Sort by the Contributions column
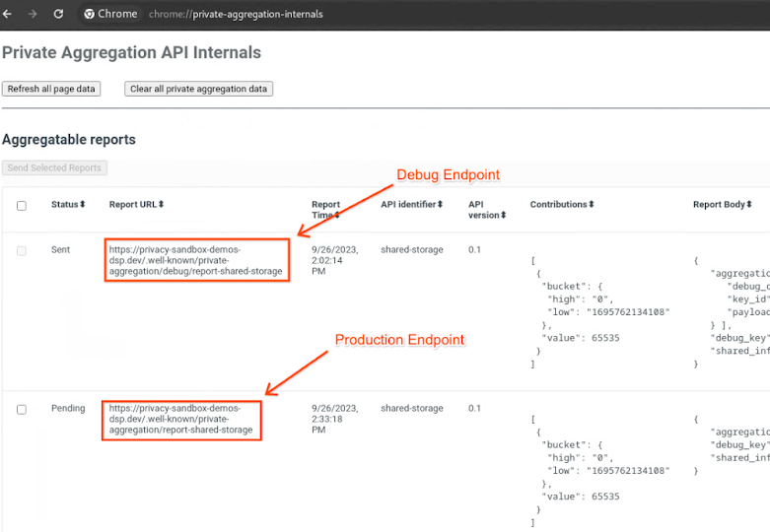Screen dimensions: 770x532 (562, 204)
